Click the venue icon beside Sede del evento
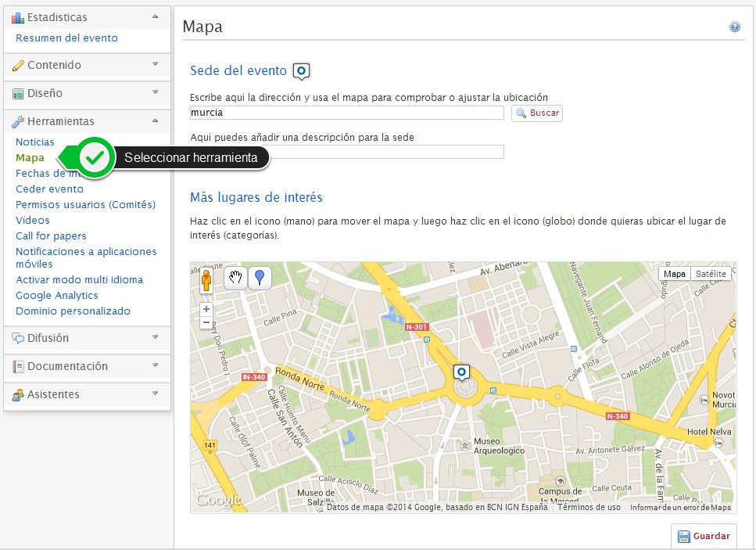Screen dimensions: 756x550 301,71
